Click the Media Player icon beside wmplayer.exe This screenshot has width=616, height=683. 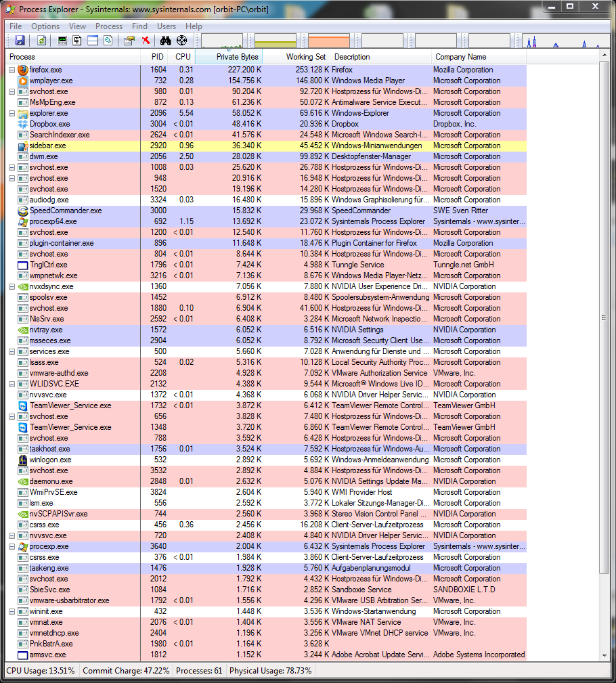pos(23,81)
